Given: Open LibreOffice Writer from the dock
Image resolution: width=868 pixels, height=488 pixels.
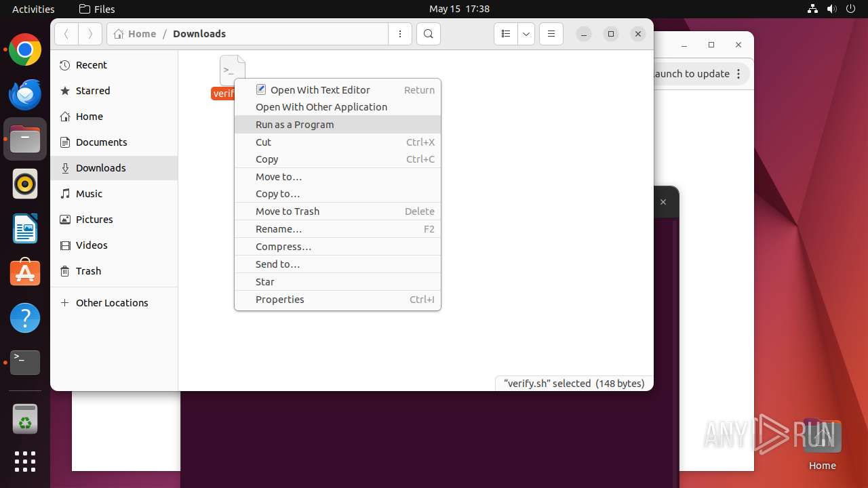Looking at the screenshot, I should coord(25,228).
